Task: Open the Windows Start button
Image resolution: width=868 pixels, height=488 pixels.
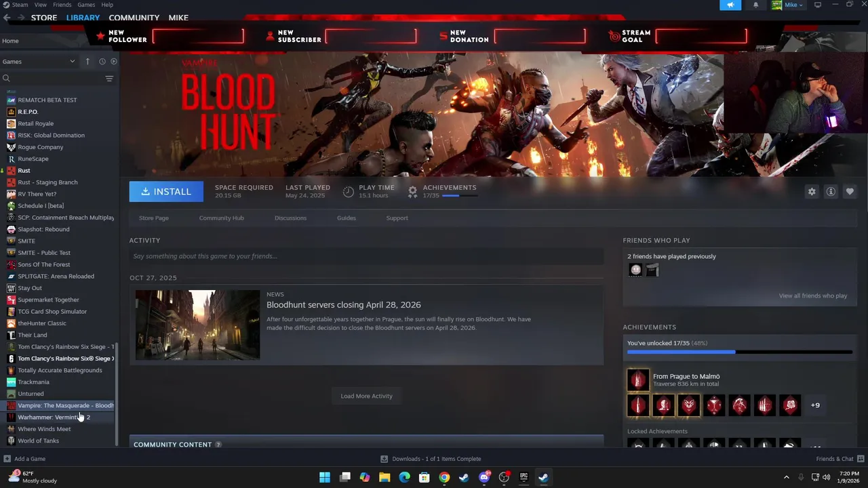Action: [x=325, y=477]
